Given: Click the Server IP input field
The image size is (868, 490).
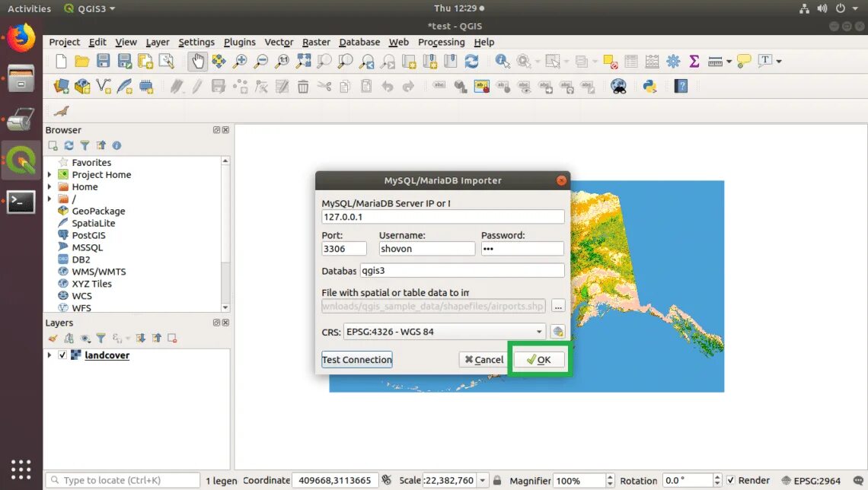Looking at the screenshot, I should coord(443,217).
